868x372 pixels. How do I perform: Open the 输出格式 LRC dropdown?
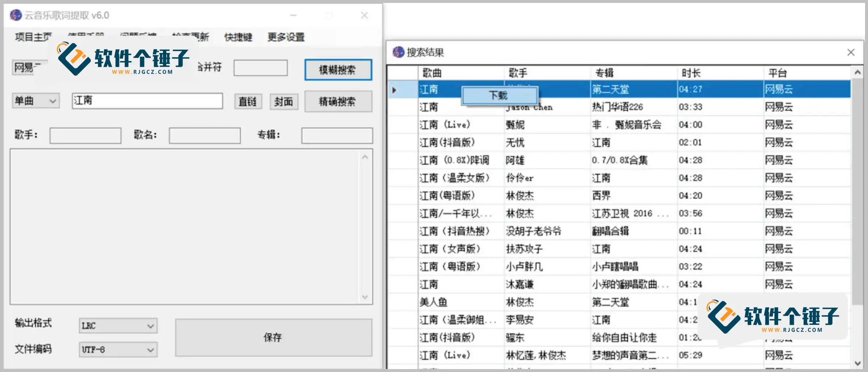[x=150, y=326]
